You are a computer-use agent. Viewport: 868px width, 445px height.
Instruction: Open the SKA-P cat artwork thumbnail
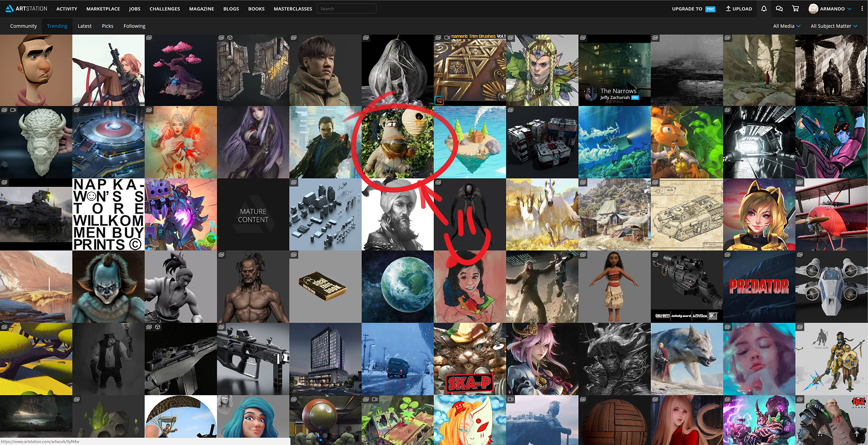470,359
